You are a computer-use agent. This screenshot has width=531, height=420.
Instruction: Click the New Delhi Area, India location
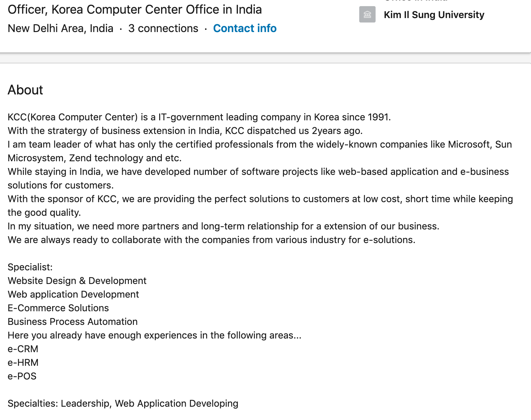(61, 28)
